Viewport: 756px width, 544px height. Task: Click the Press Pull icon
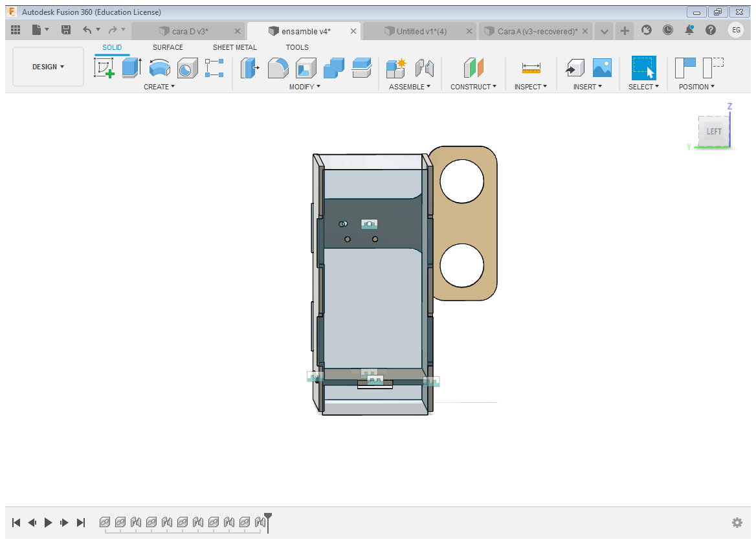(250, 68)
